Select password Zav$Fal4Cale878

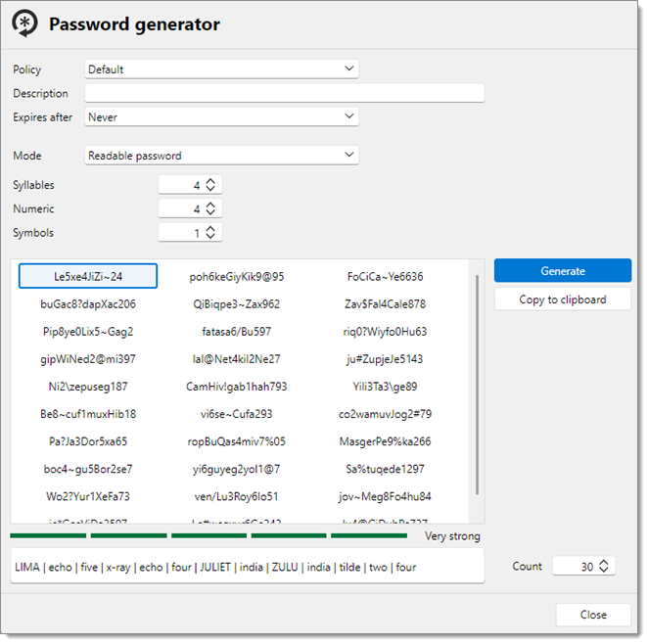[385, 304]
